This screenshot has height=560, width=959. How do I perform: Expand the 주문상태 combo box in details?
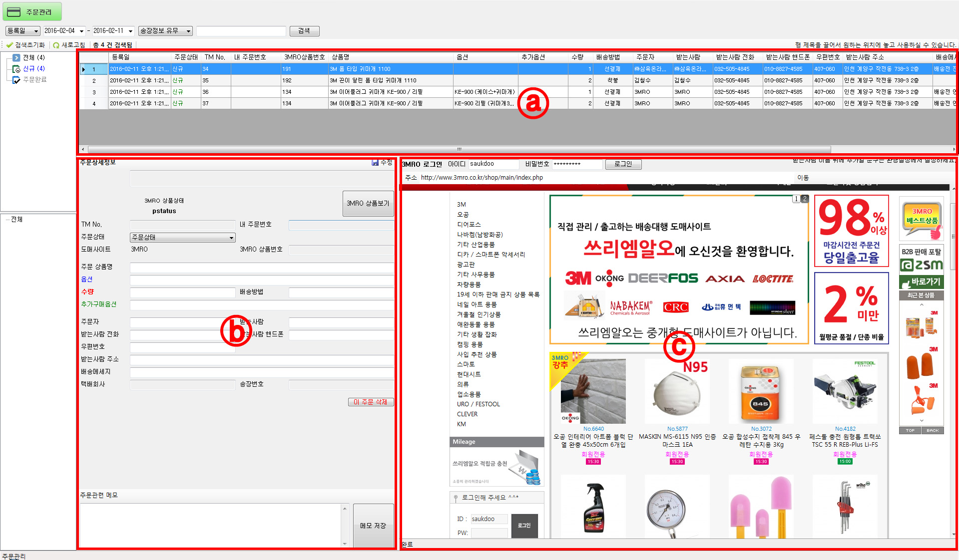[182, 238]
